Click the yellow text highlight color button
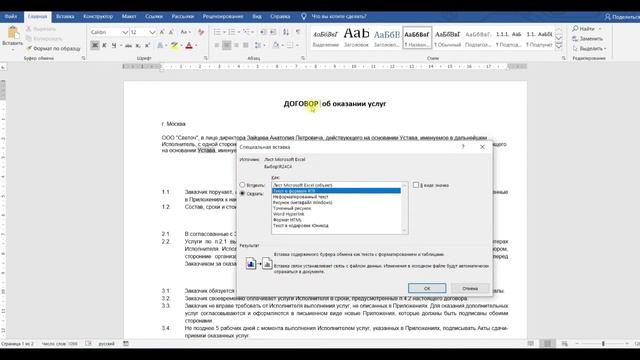The height and width of the screenshot is (360, 640). (174, 45)
